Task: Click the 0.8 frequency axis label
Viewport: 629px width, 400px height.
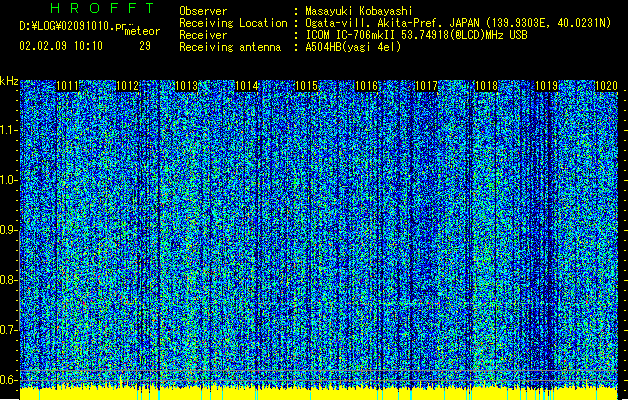Action: pyautogui.click(x=8, y=280)
